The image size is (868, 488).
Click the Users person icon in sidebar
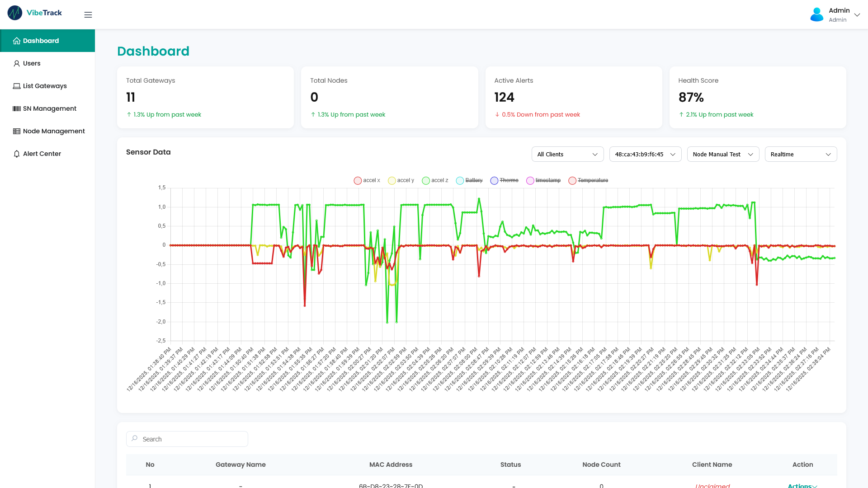pyautogui.click(x=17, y=64)
